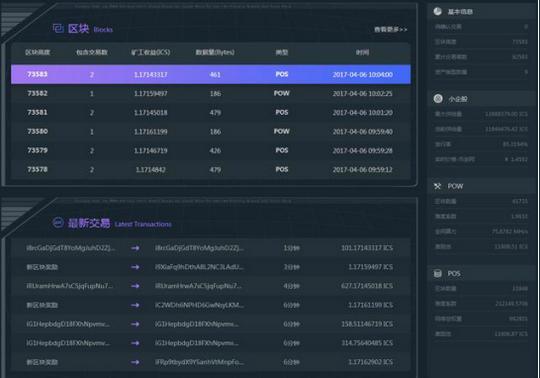Click amount 158.51146719 ICS
Image resolution: width=540 pixels, height=378 pixels.
point(367,324)
